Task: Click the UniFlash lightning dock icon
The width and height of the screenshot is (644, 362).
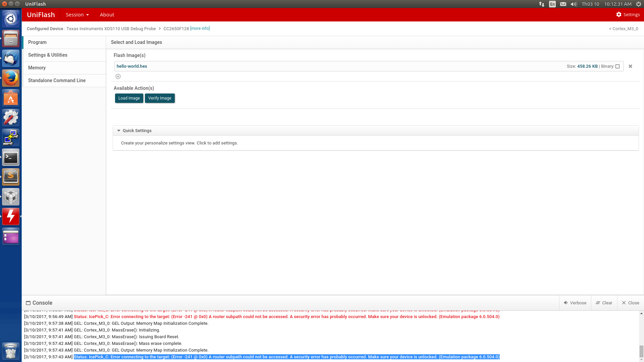Action: tap(11, 216)
